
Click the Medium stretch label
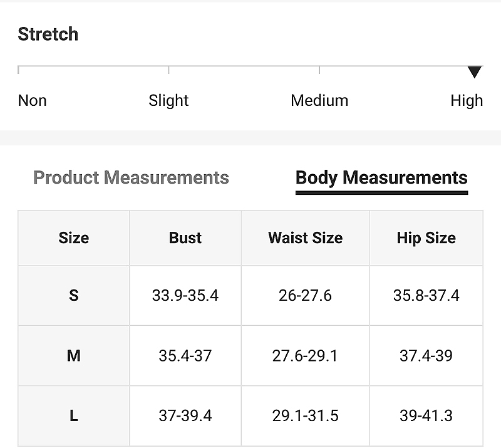pyautogui.click(x=319, y=100)
